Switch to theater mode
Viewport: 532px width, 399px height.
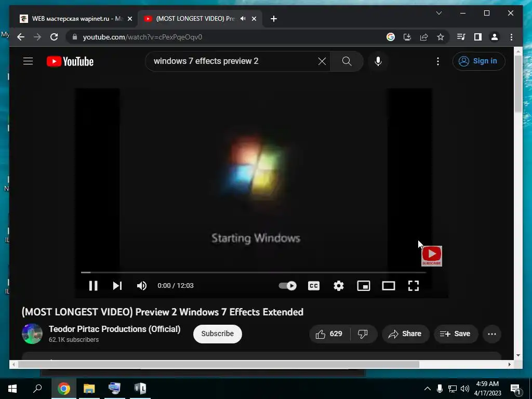pos(389,286)
